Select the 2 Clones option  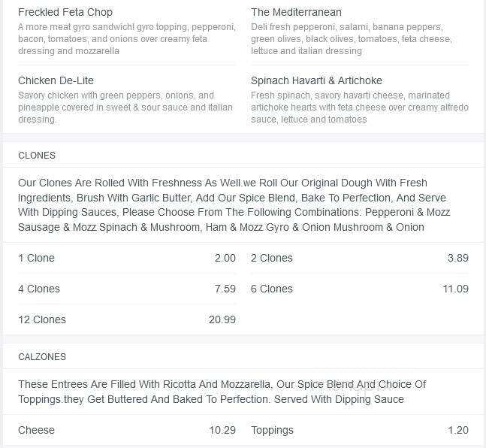click(360, 258)
